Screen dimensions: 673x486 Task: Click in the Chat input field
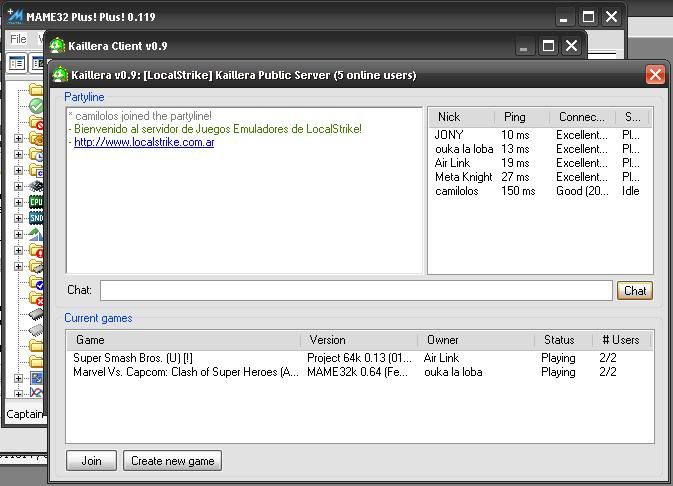tap(356, 291)
